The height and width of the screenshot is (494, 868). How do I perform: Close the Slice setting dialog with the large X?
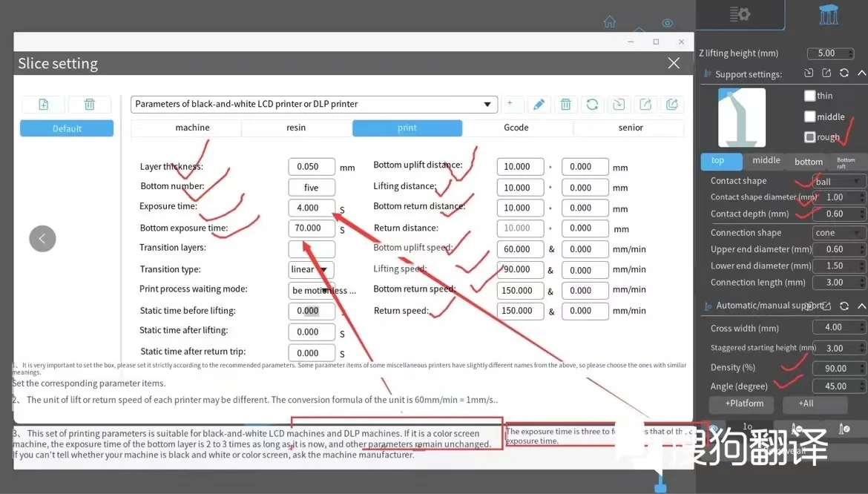[x=674, y=63]
